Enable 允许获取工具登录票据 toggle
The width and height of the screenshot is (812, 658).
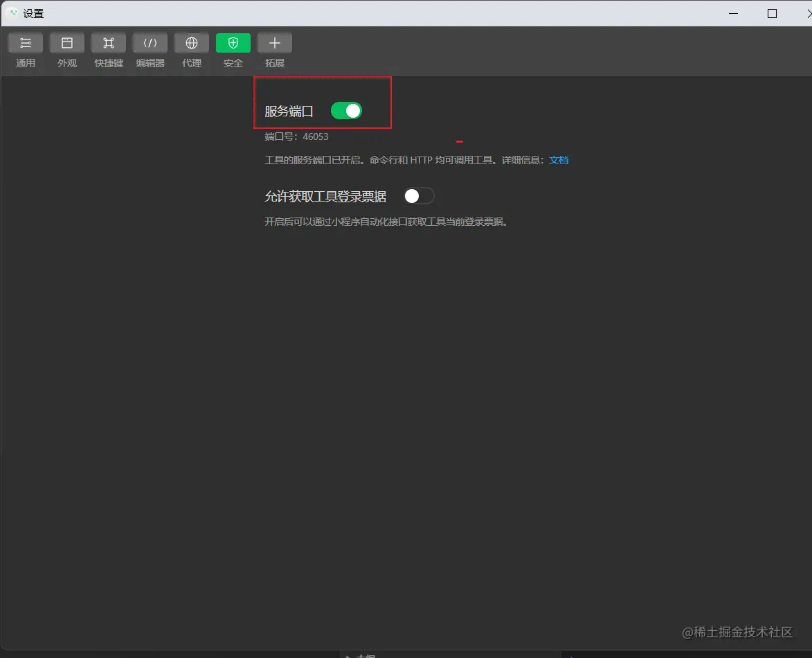tap(419, 197)
